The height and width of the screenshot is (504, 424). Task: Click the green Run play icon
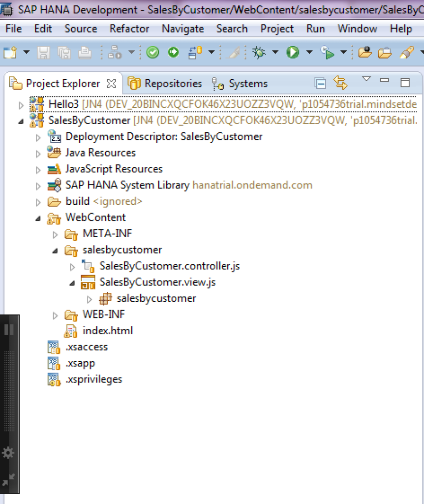tap(293, 52)
